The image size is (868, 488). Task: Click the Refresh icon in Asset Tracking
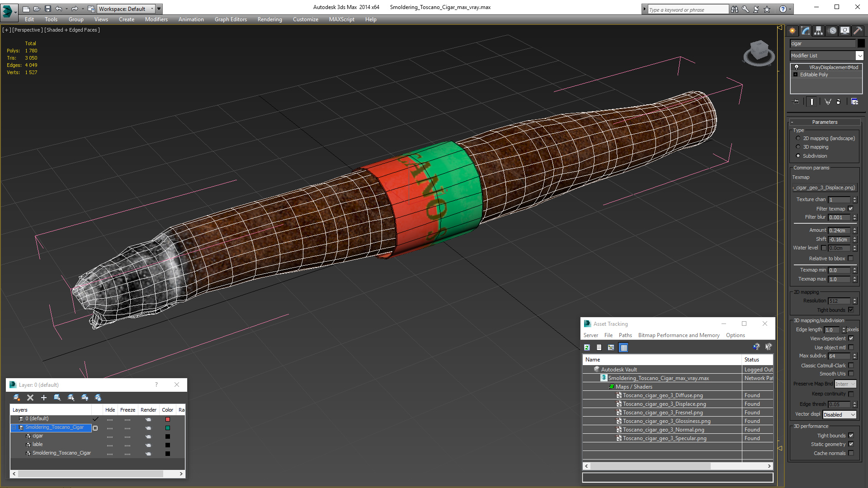[587, 347]
